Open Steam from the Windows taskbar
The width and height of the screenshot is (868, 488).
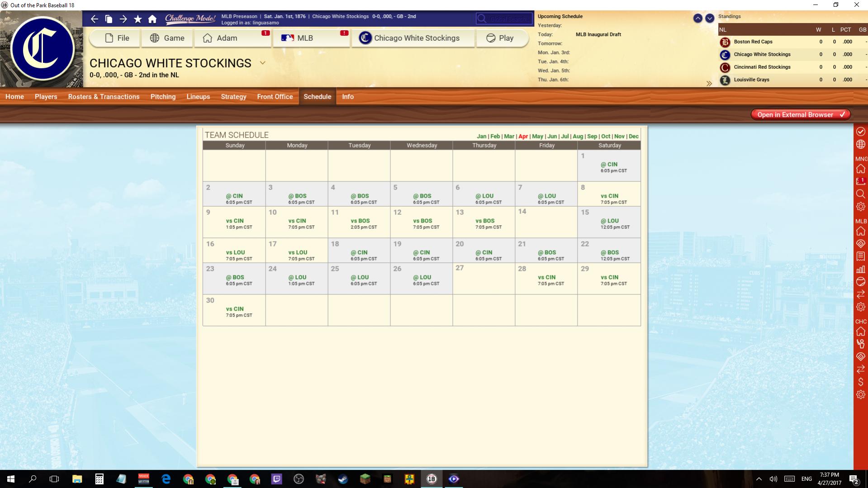[x=343, y=479]
